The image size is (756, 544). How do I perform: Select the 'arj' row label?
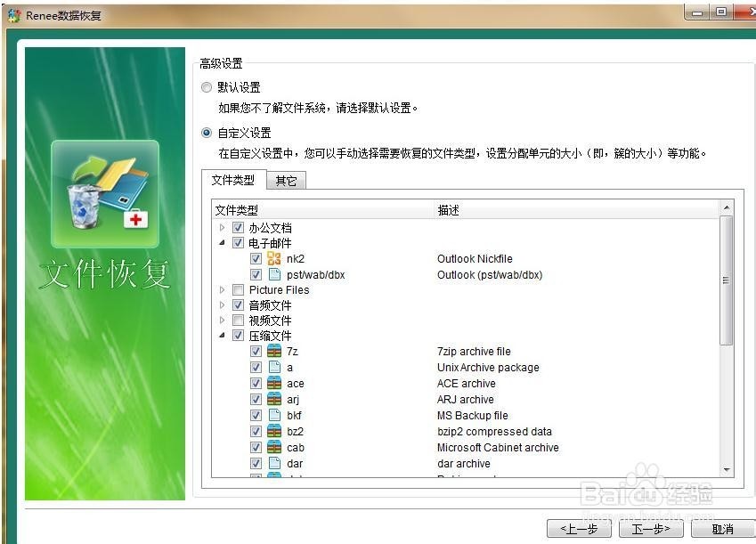(x=293, y=399)
